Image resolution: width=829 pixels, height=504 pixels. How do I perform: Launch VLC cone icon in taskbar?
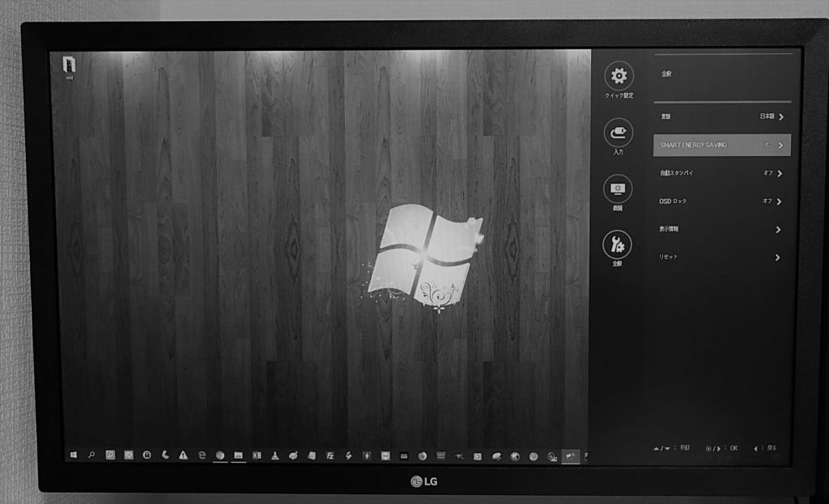(x=275, y=455)
